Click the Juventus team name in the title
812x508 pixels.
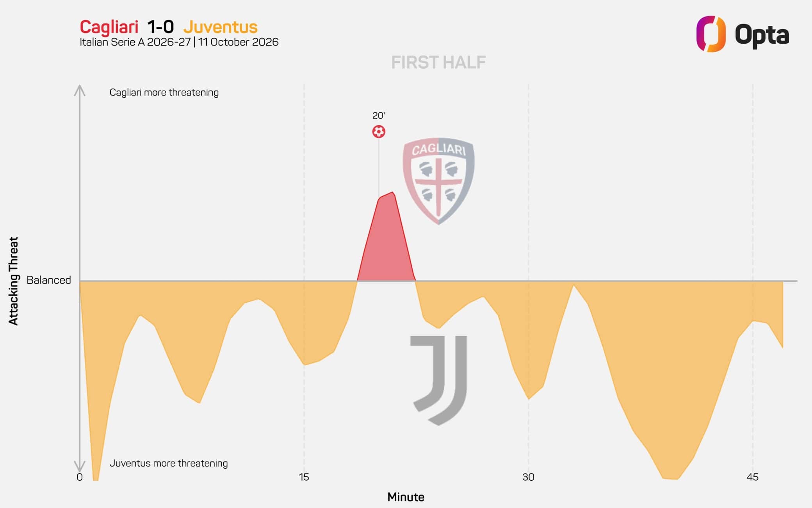pos(220,27)
